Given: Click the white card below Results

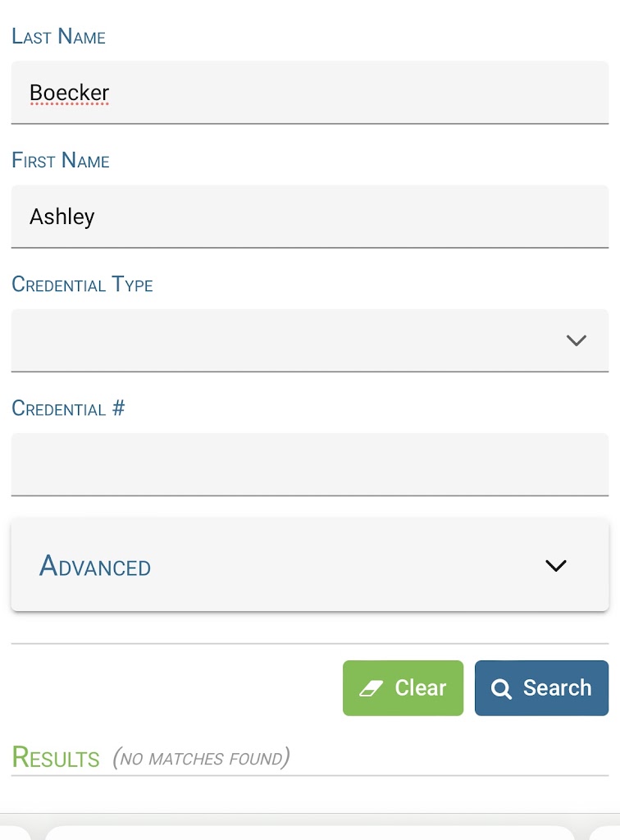Looking at the screenshot, I should 310,832.
